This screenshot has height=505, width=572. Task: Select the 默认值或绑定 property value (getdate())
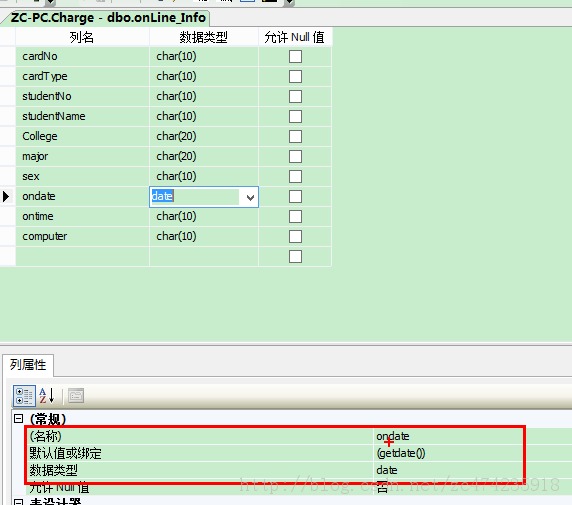coord(401,453)
